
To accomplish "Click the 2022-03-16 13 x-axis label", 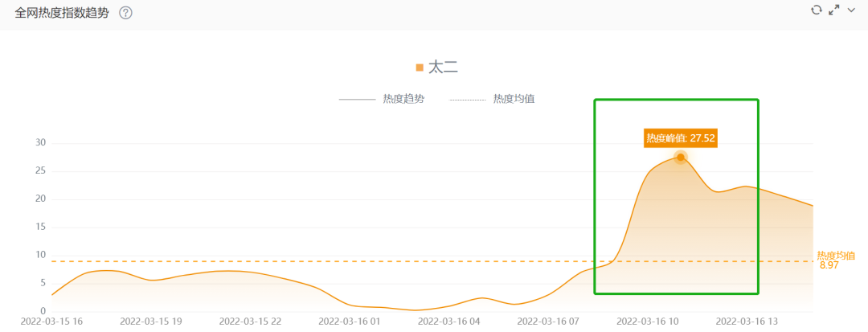I will (747, 321).
